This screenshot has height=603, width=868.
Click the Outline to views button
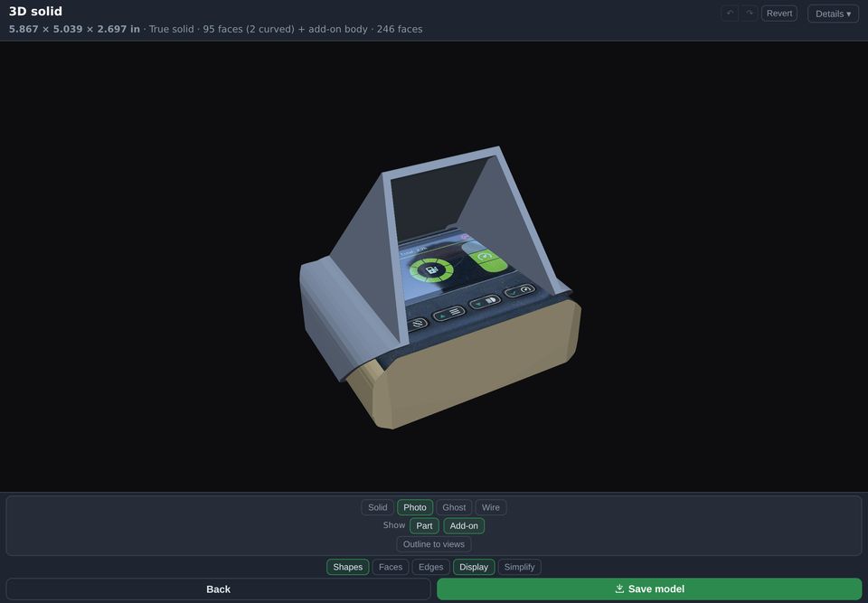(x=434, y=544)
